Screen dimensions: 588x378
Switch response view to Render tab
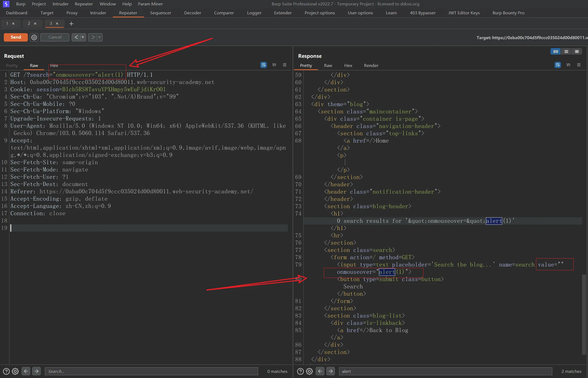tap(371, 66)
